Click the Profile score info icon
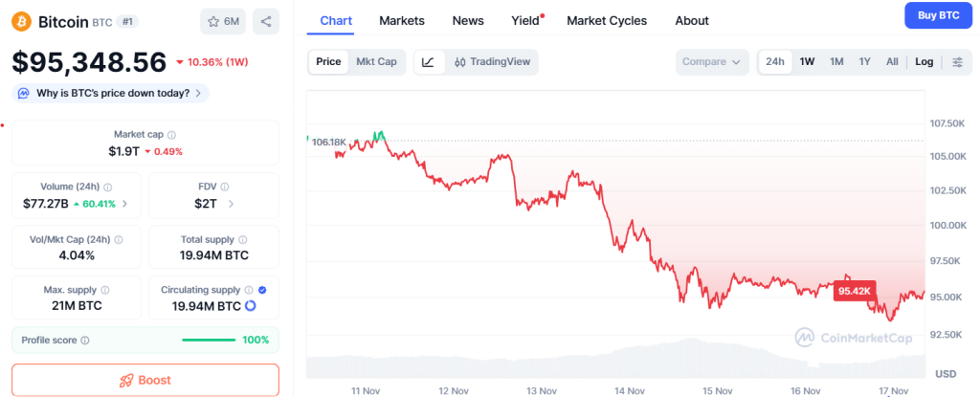The image size is (980, 397). click(85, 340)
